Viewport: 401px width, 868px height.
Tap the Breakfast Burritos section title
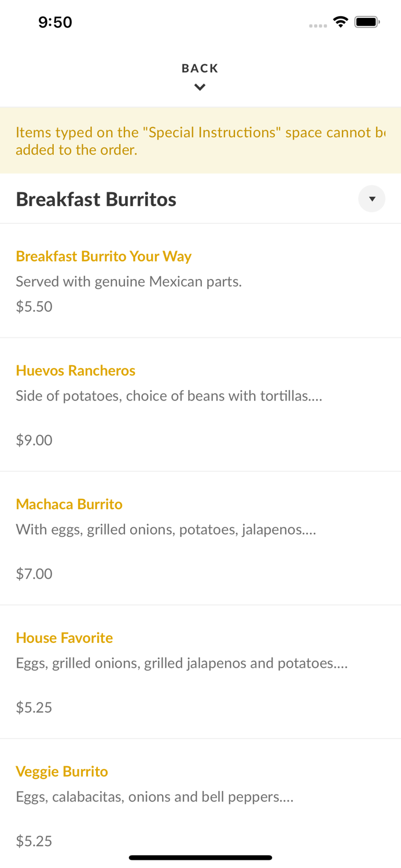[x=96, y=198]
